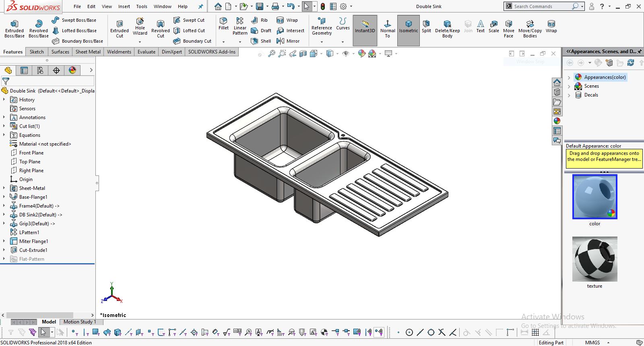
Task: Switch to the Sheet Metal tab
Action: pos(88,52)
